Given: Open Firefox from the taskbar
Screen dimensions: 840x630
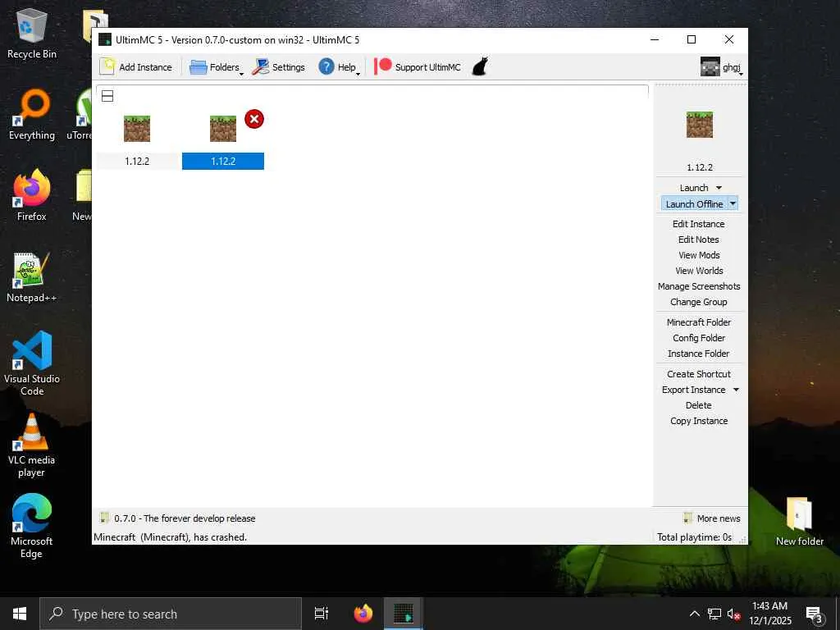Looking at the screenshot, I should (363, 614).
